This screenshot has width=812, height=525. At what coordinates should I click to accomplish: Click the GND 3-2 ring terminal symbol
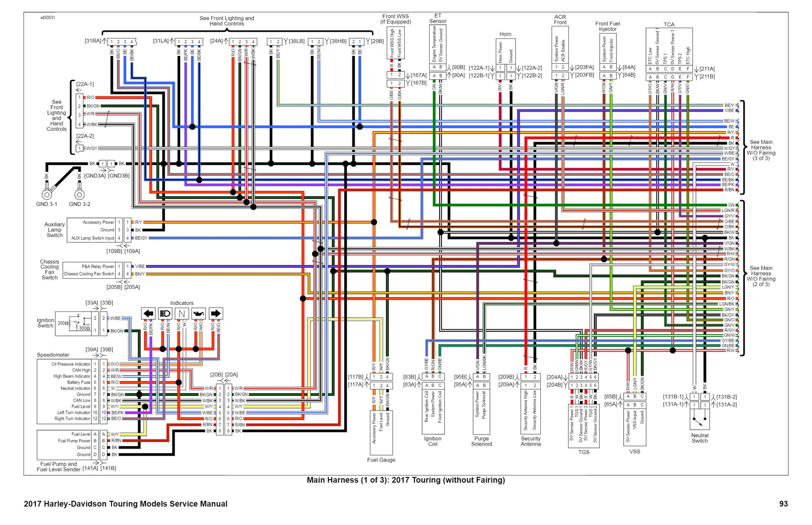tap(80, 195)
